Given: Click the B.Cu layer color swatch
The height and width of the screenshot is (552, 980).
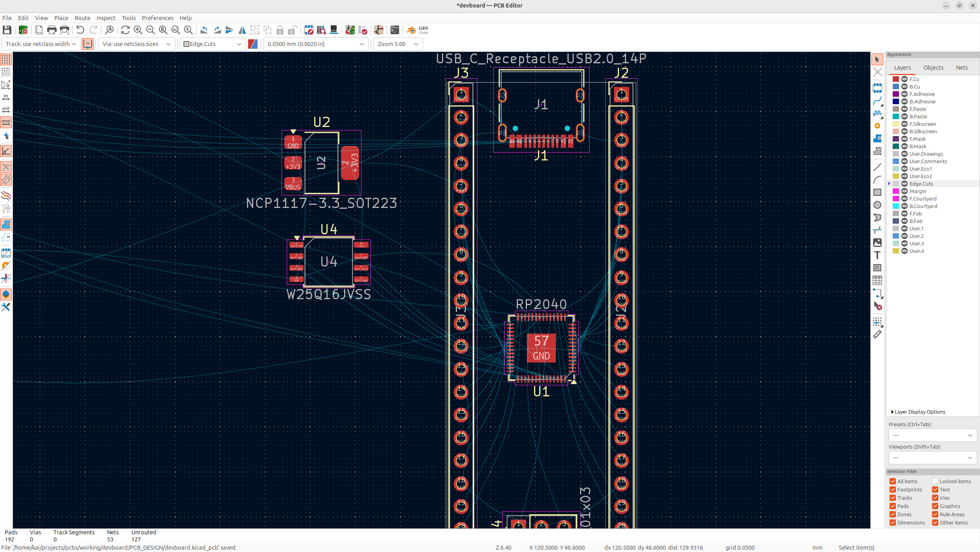Looking at the screenshot, I should coord(896,86).
